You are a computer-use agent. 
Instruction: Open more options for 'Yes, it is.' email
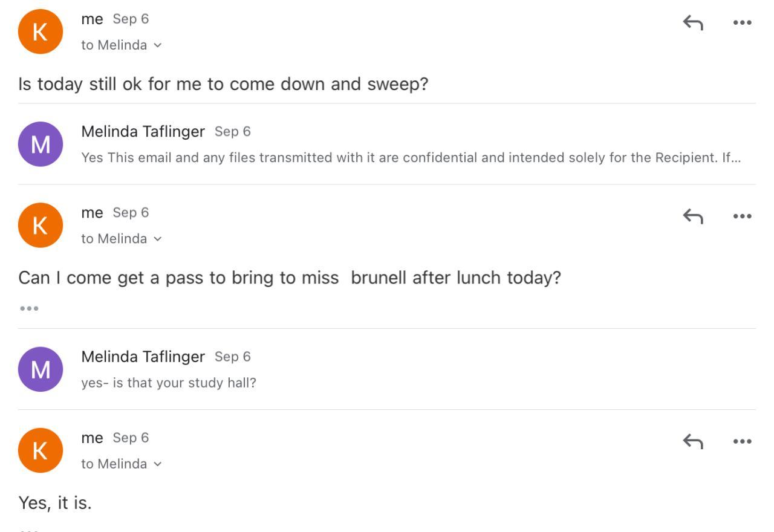point(742,441)
